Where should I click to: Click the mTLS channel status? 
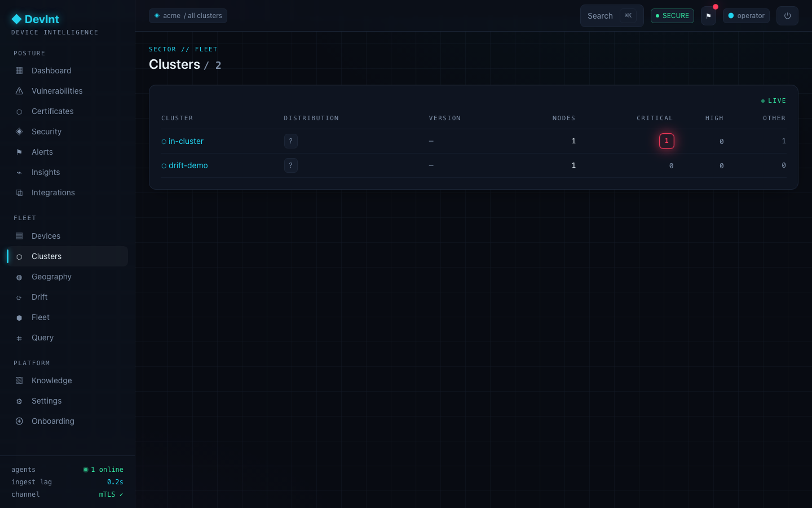(111, 494)
